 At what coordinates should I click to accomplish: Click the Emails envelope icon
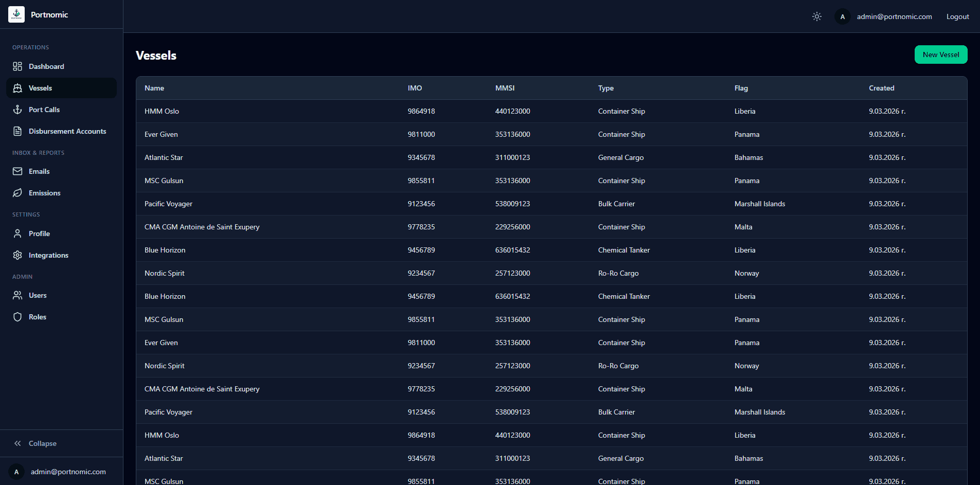coord(17,171)
